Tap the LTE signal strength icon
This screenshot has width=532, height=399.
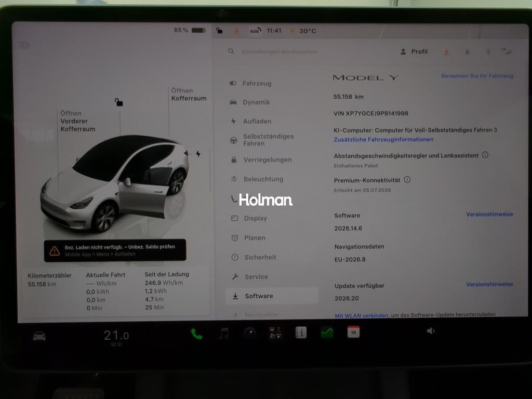pos(507,51)
